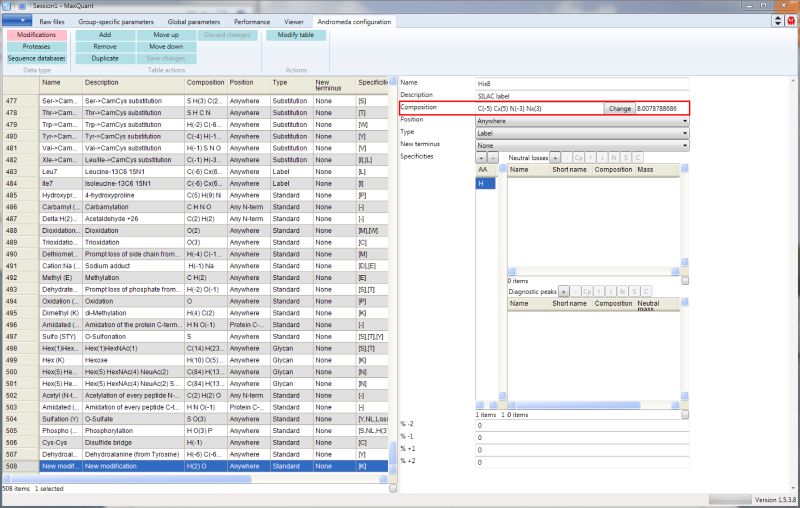
Task: Open the Position dropdown showing Anywhere
Action: (x=582, y=121)
